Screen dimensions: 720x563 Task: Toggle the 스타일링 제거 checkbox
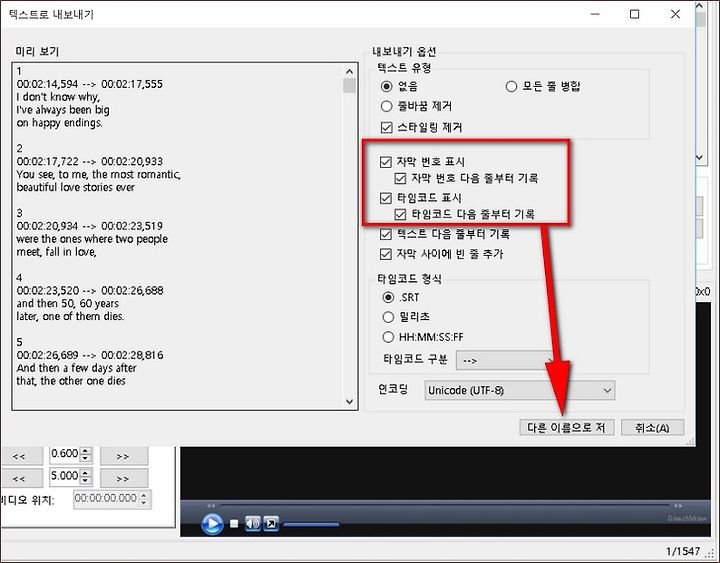pos(387,127)
